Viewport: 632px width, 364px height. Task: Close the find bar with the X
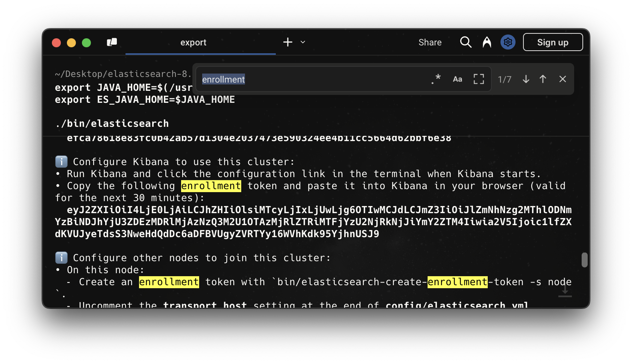point(562,79)
